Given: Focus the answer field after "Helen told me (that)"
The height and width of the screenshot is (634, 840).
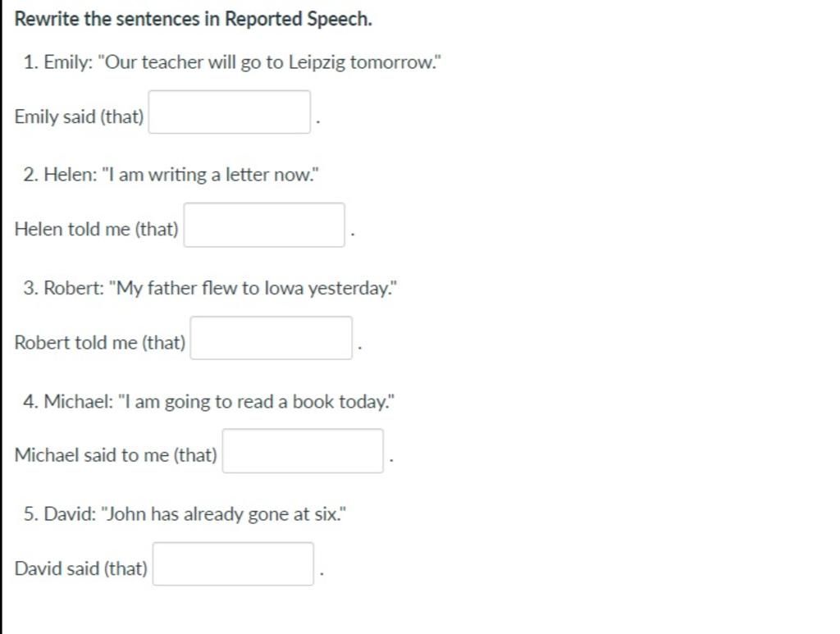Looking at the screenshot, I should point(264,225).
